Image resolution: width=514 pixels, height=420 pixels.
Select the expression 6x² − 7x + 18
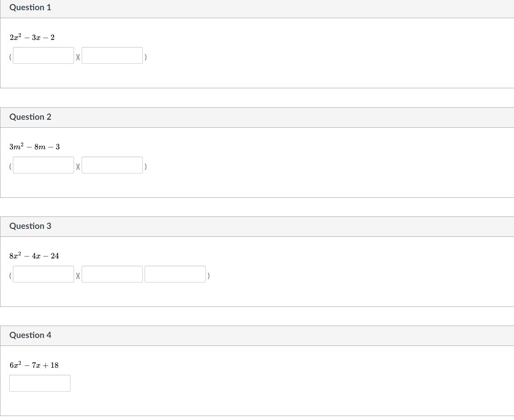[x=34, y=365]
